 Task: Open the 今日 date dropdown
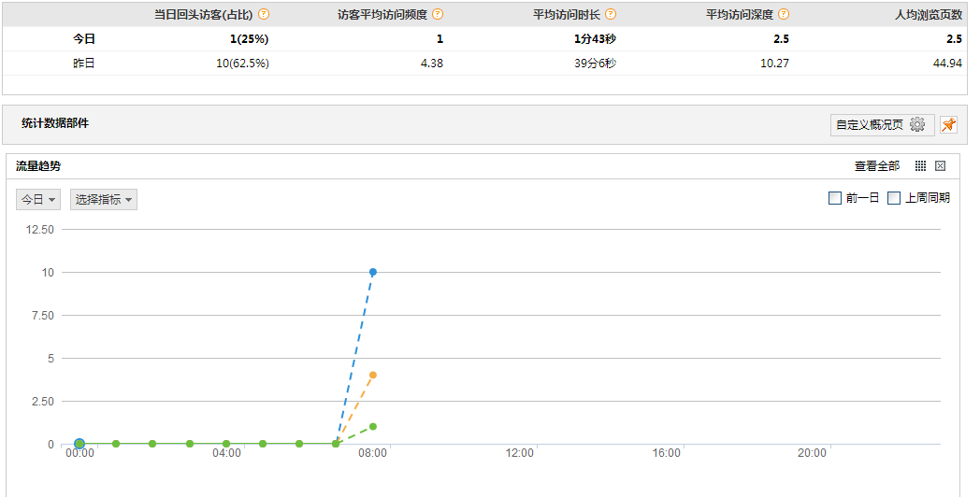coord(38,199)
